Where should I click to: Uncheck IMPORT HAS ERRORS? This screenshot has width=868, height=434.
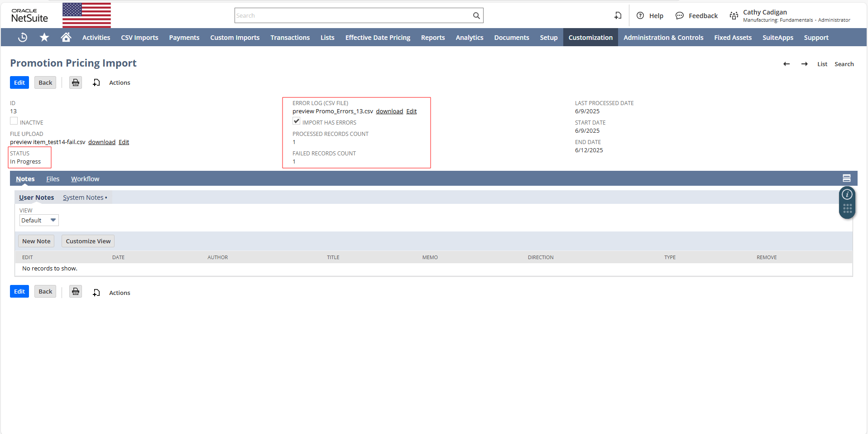tap(297, 121)
